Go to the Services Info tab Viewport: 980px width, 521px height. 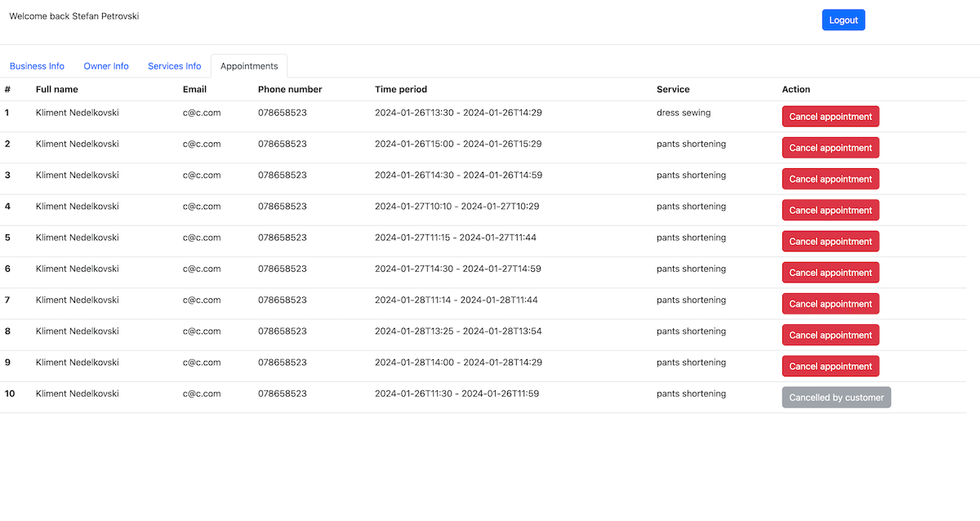coord(174,66)
